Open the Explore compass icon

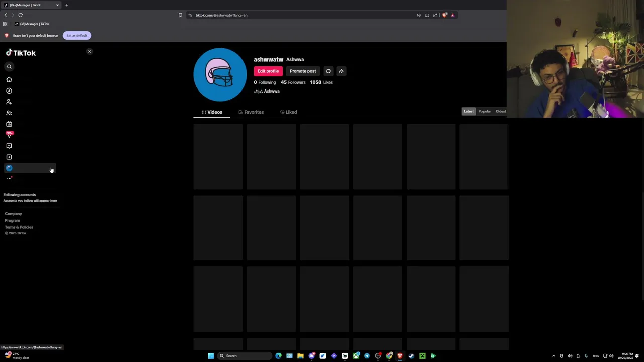(x=9, y=91)
